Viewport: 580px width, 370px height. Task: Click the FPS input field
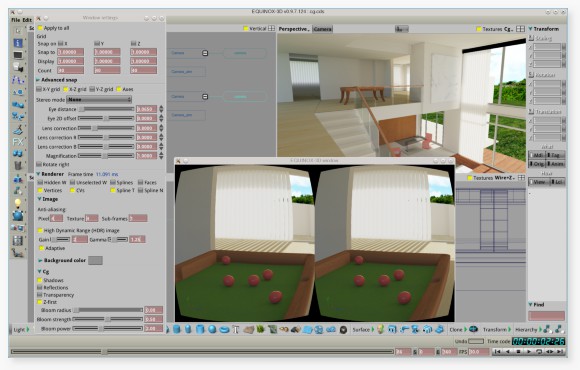[x=479, y=352]
